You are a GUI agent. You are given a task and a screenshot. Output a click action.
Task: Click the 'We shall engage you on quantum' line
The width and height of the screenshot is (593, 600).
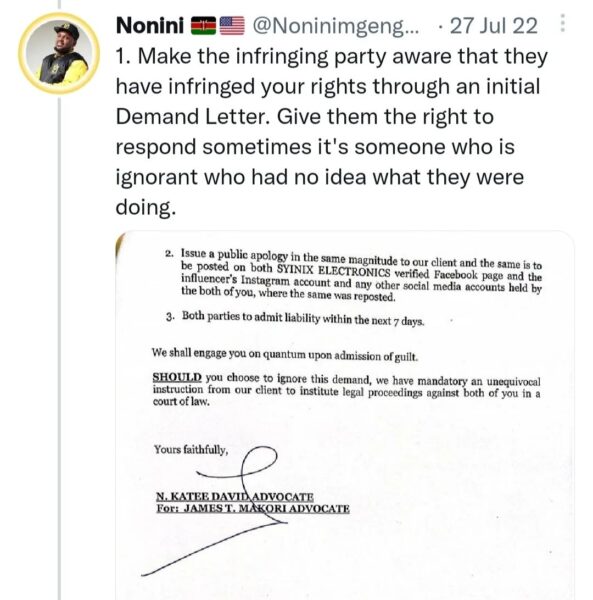pos(285,354)
